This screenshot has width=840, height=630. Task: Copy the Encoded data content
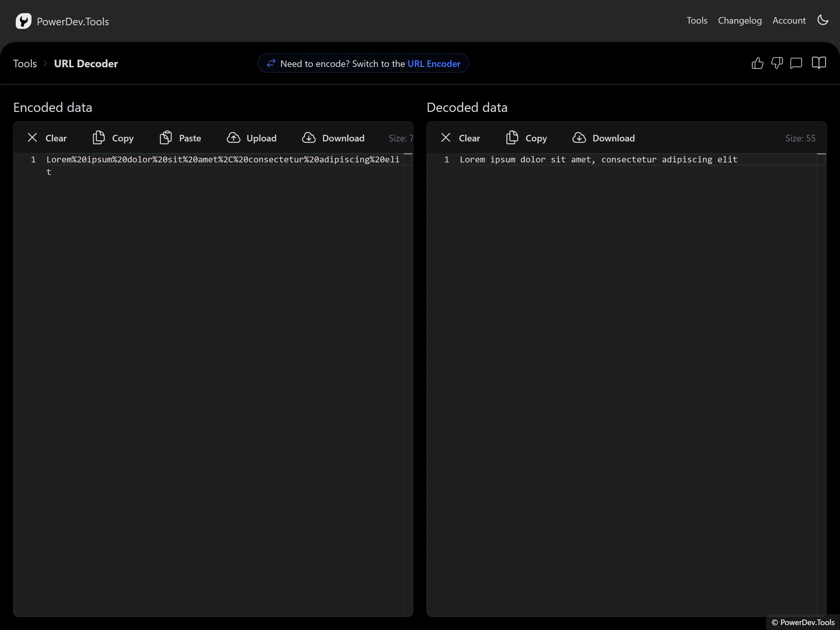113,138
